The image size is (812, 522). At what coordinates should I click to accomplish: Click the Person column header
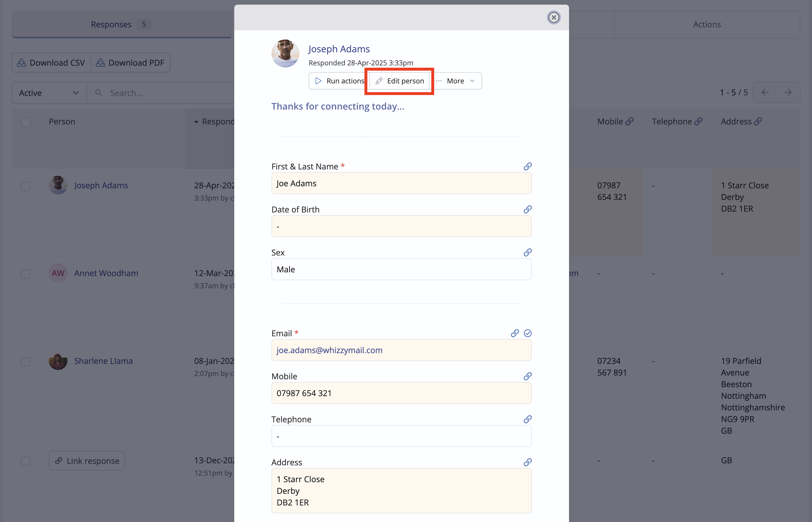62,121
